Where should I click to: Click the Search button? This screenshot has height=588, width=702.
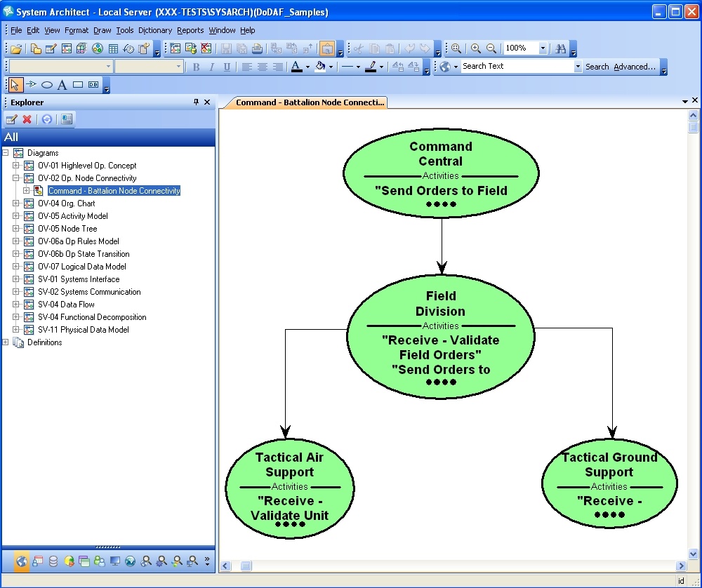tap(597, 67)
